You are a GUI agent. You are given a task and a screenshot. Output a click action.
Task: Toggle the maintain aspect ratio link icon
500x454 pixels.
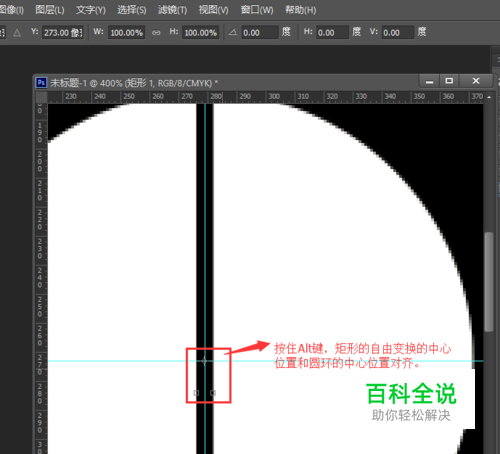(156, 33)
